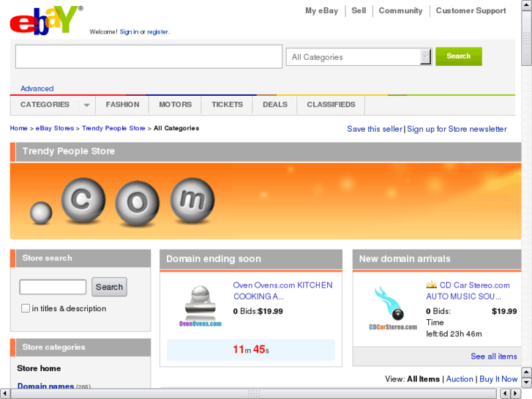Click the eBay logo
This screenshot has height=399, width=532.
point(47,20)
